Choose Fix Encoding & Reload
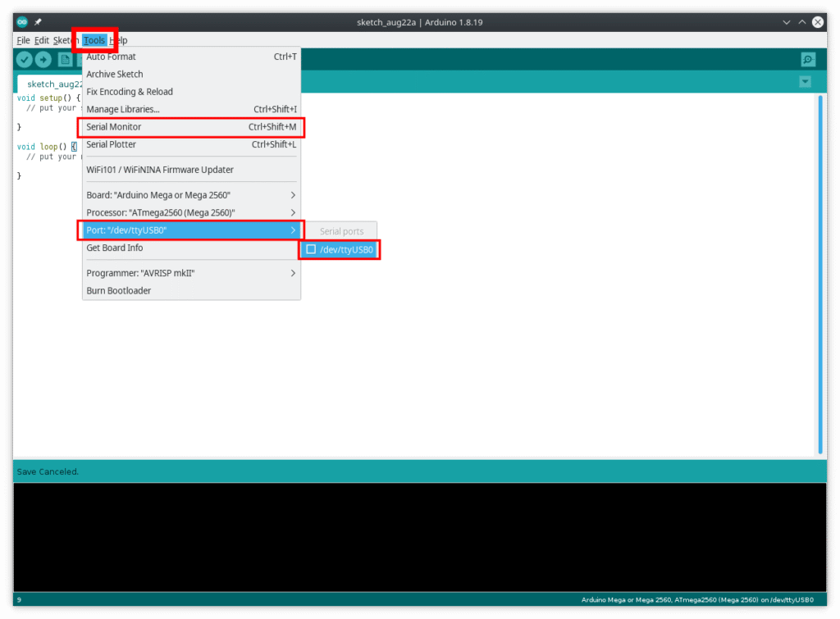This screenshot has height=619, width=840. point(191,92)
